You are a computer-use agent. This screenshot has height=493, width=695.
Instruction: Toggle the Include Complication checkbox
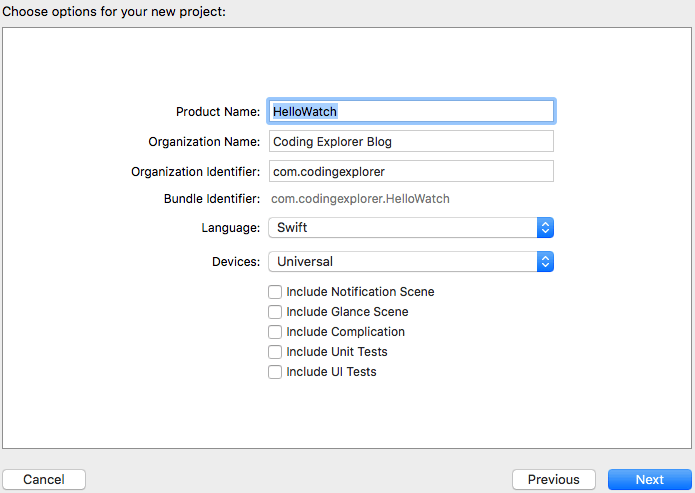(x=275, y=332)
